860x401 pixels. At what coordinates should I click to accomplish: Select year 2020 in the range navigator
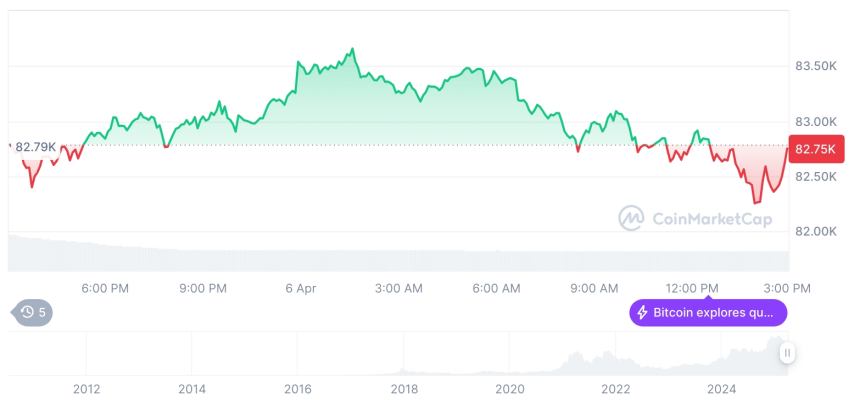pos(509,388)
